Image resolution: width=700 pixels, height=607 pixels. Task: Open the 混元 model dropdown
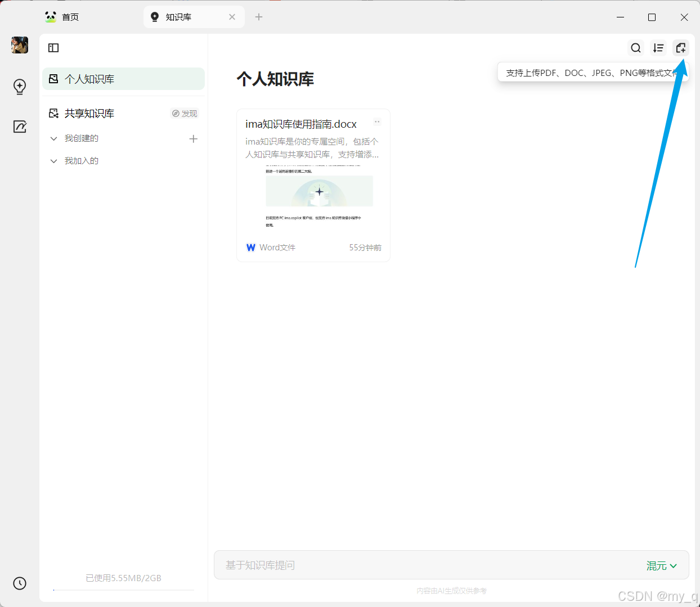pos(662,565)
